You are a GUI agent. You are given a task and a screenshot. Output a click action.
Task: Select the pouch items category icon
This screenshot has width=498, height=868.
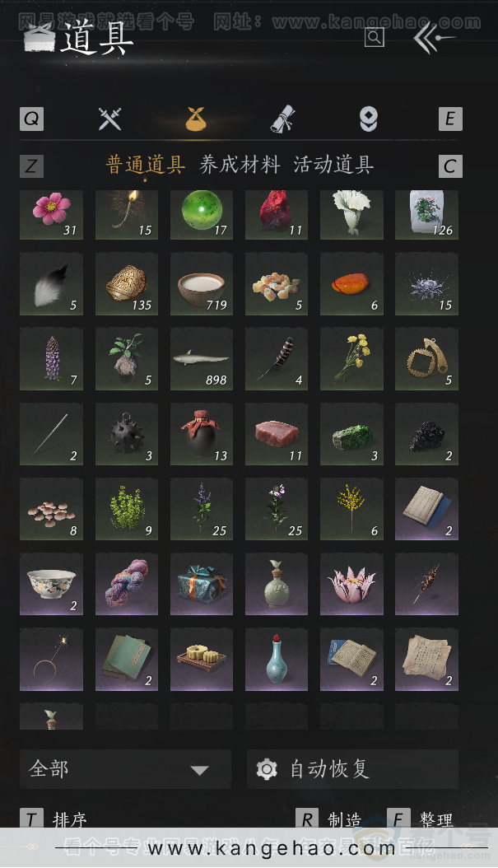coord(196,119)
